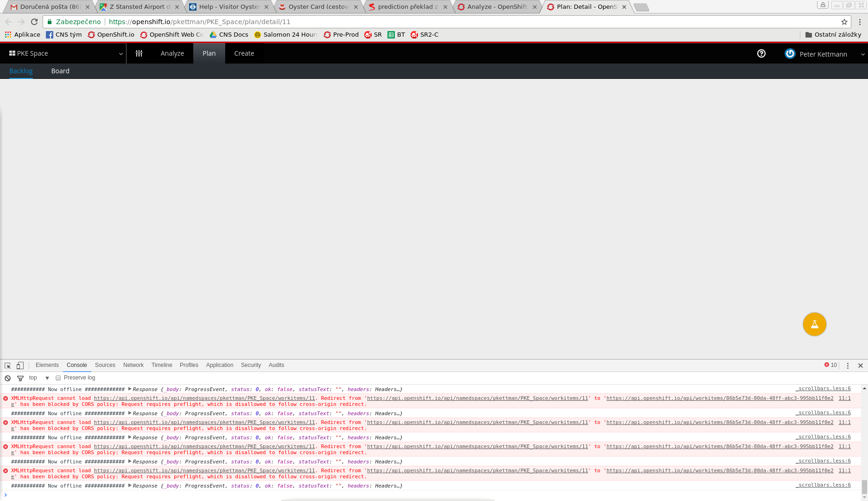The height and width of the screenshot is (501, 868).
Task: Go to the Plan tab
Action: pyautogui.click(x=209, y=53)
